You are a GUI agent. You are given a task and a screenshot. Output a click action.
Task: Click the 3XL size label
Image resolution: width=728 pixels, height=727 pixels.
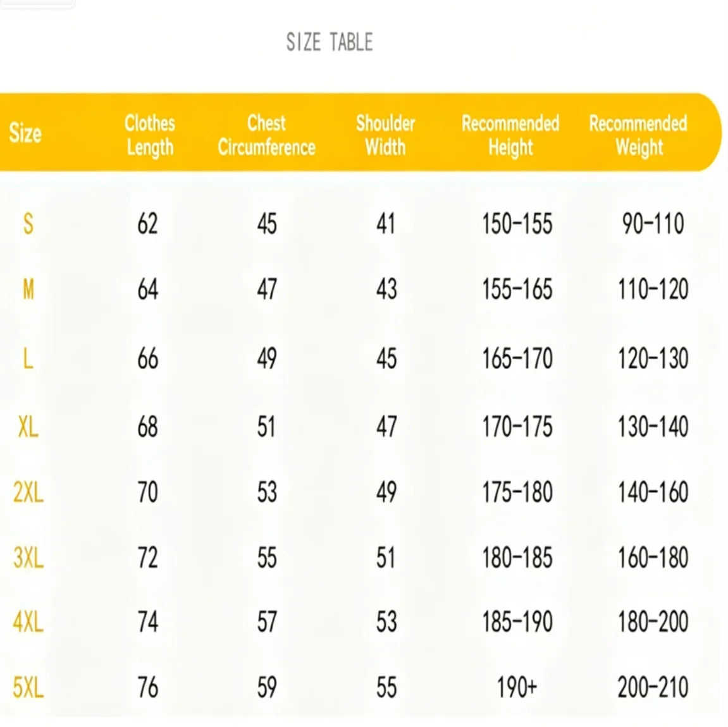pyautogui.click(x=28, y=557)
